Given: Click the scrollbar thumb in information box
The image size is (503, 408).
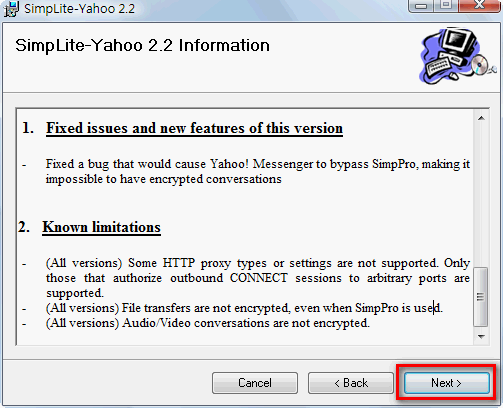Looking at the screenshot, I should pos(481,296).
